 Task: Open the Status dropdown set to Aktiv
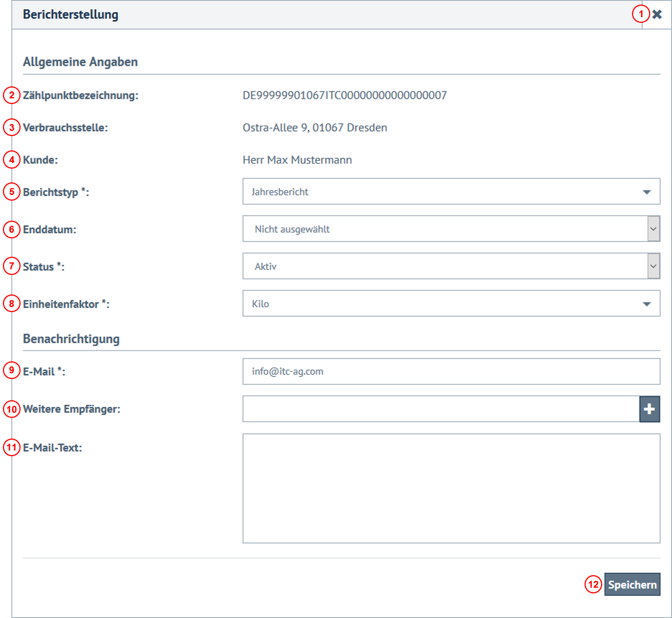pyautogui.click(x=451, y=266)
